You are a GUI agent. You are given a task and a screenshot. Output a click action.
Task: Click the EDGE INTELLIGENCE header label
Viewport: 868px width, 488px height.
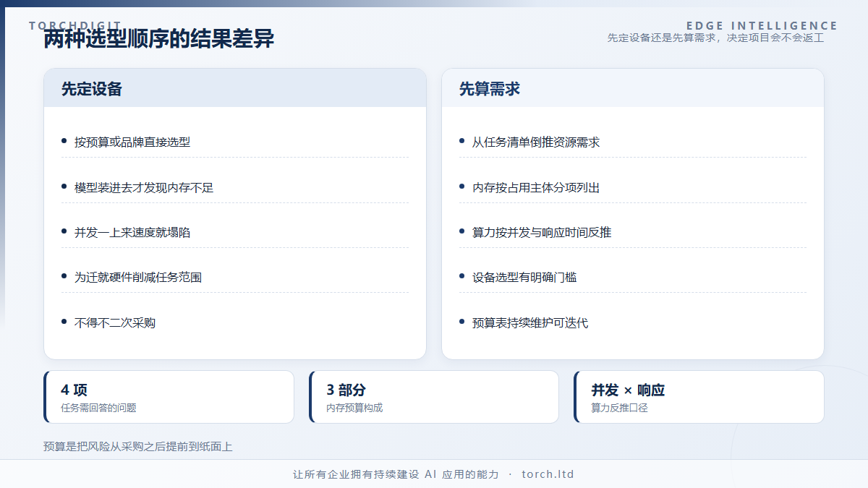point(762,25)
